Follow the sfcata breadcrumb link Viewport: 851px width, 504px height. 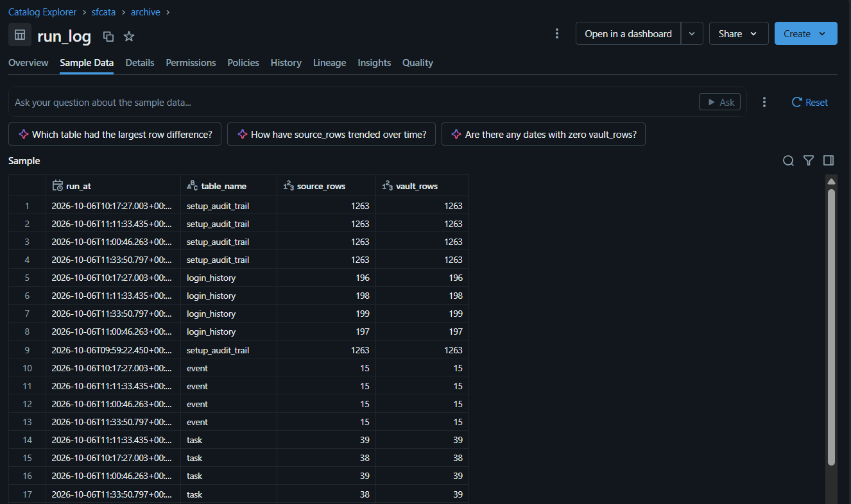103,12
